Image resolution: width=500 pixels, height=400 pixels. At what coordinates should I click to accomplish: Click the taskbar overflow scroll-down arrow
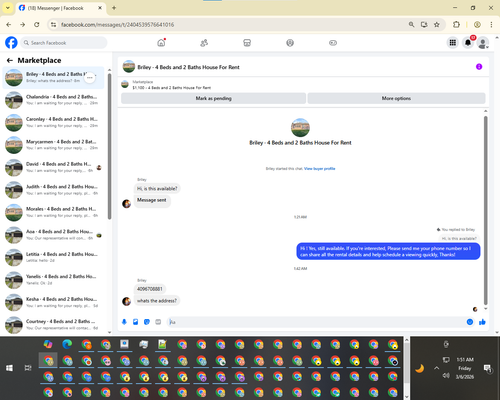(407, 397)
